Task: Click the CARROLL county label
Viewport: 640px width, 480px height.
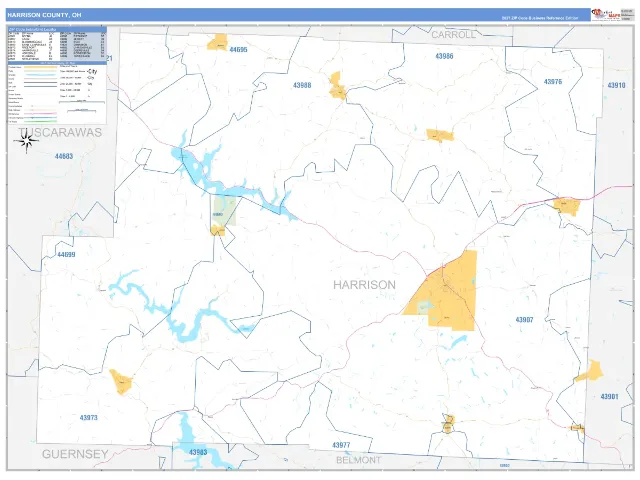Action: (453, 35)
